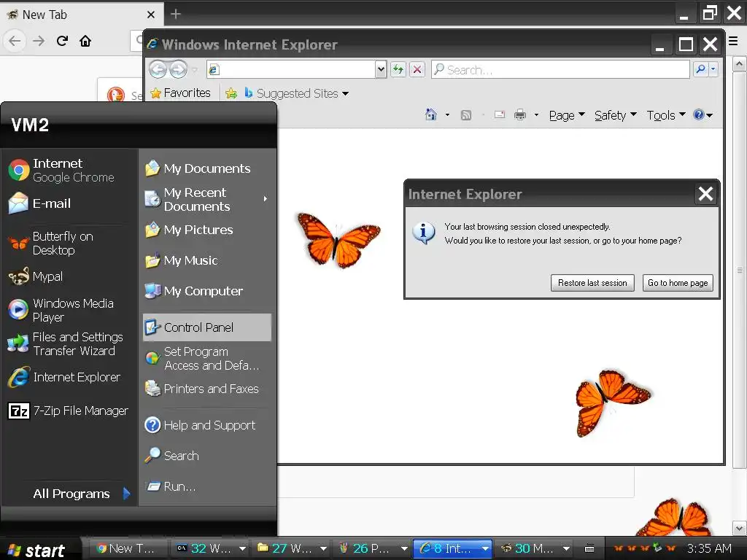
Task: Open IE Page menu
Action: coord(566,115)
